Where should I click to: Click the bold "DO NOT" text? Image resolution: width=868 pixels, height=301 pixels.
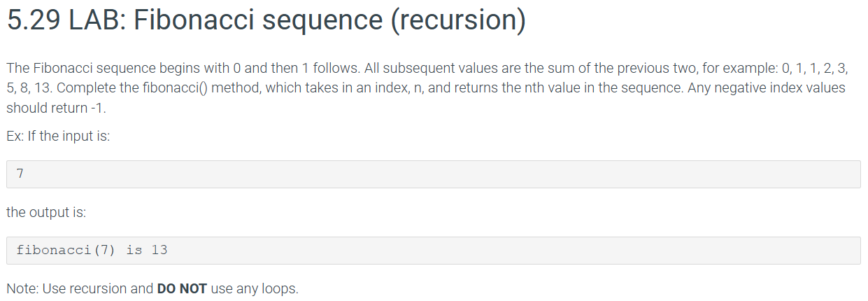click(x=182, y=288)
